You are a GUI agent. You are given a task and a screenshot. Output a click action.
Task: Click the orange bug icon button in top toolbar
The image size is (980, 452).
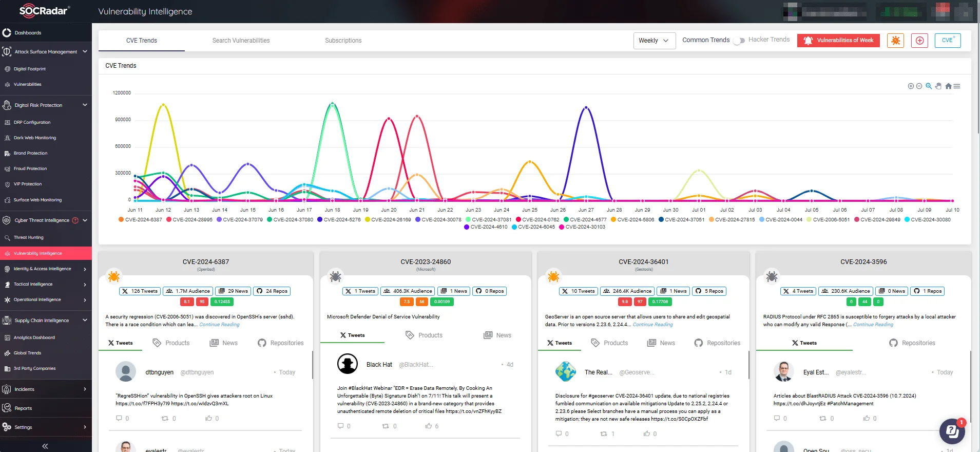[x=896, y=41]
